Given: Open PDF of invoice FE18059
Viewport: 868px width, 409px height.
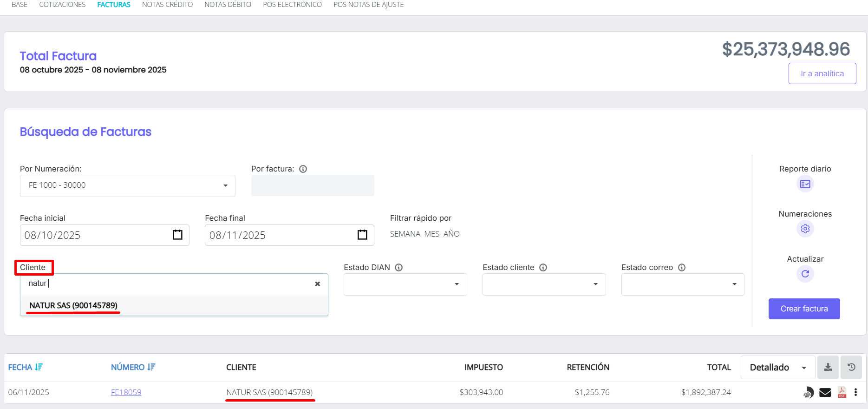Looking at the screenshot, I should tap(842, 392).
